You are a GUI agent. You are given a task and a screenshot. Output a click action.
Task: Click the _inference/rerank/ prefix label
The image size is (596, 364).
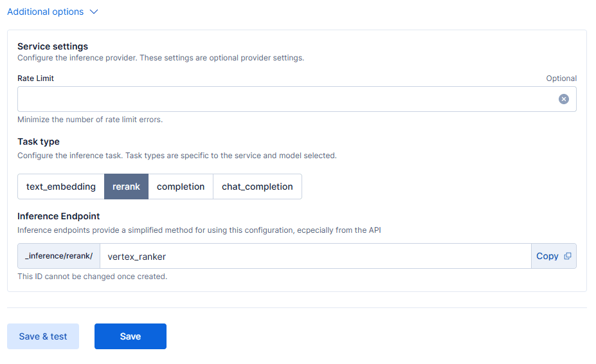tap(59, 256)
